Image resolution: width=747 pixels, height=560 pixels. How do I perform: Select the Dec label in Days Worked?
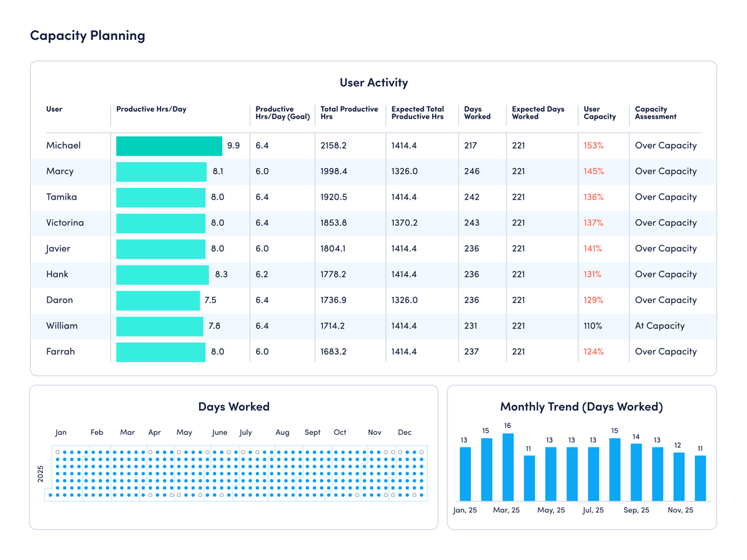coord(405,432)
